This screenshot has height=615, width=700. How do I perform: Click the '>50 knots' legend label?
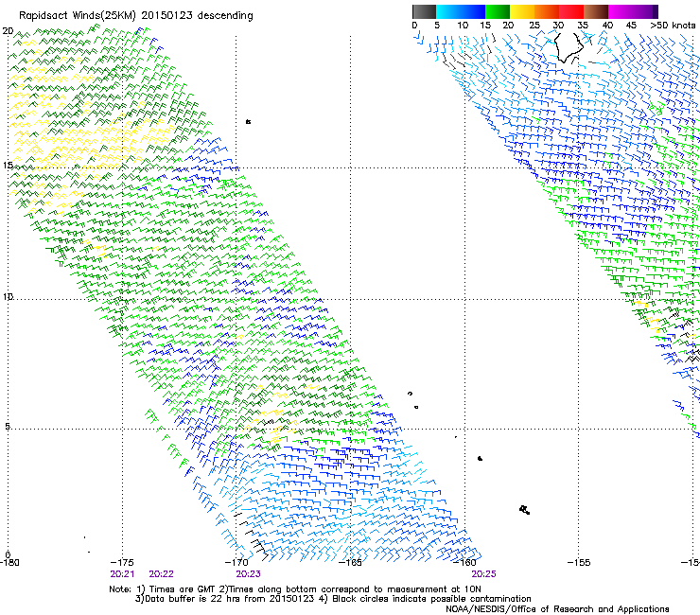tap(673, 25)
